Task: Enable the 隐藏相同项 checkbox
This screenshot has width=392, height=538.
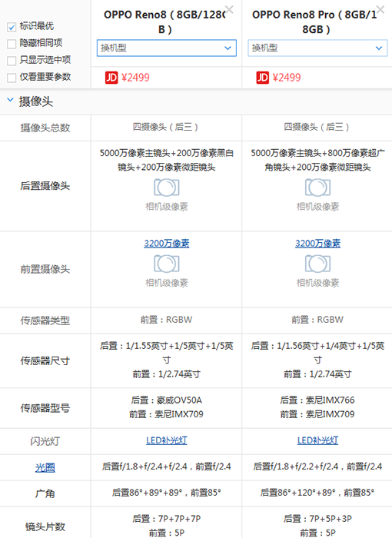Action: click(12, 44)
